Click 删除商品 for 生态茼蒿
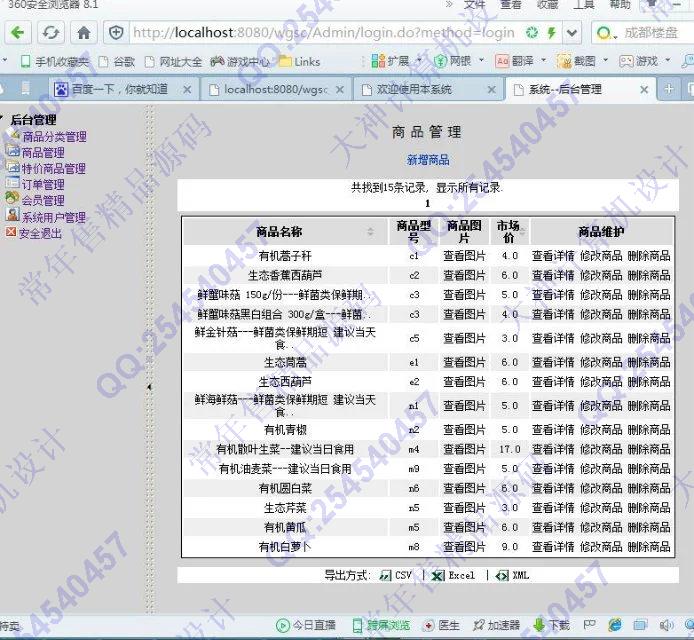Screen dimensions: 694x640 click(649, 362)
